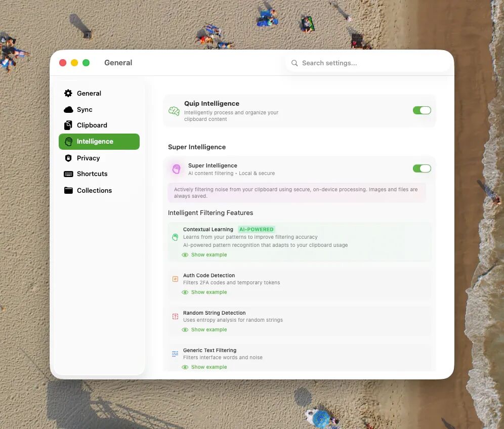
Task: Click 'Filters interface words and noise' text
Action: 223,357
